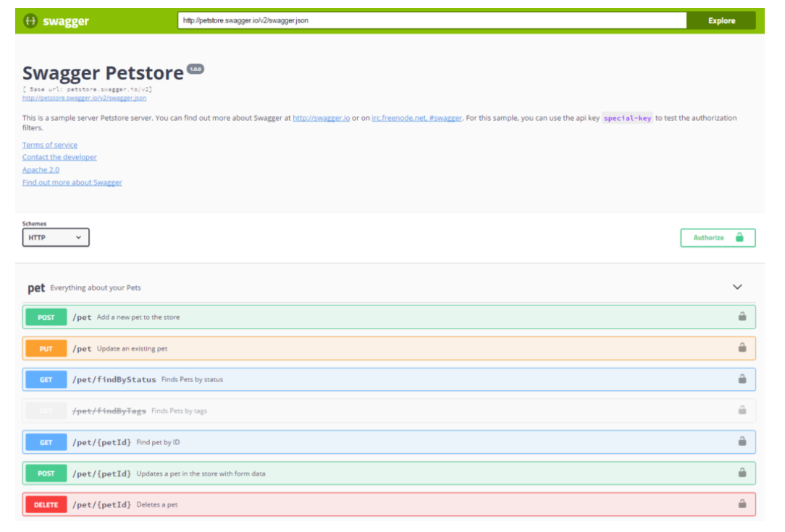Click the 'Finds Pets by status' summary text
The image size is (785, 532).
point(192,379)
